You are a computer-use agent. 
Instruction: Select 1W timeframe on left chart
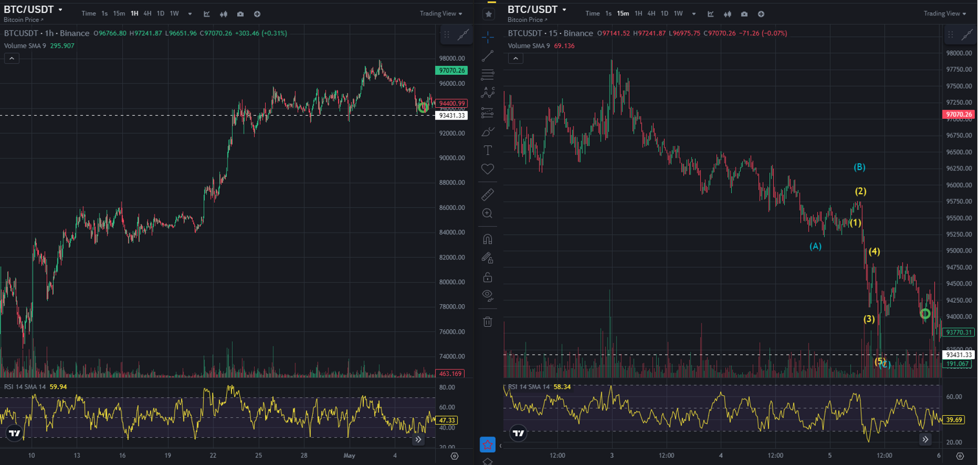pos(174,14)
